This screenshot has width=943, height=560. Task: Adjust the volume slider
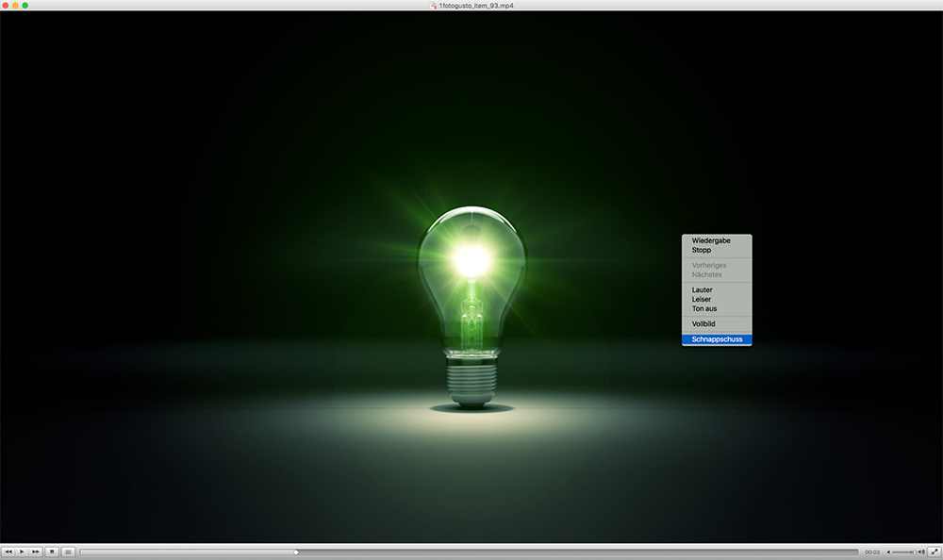click(903, 552)
